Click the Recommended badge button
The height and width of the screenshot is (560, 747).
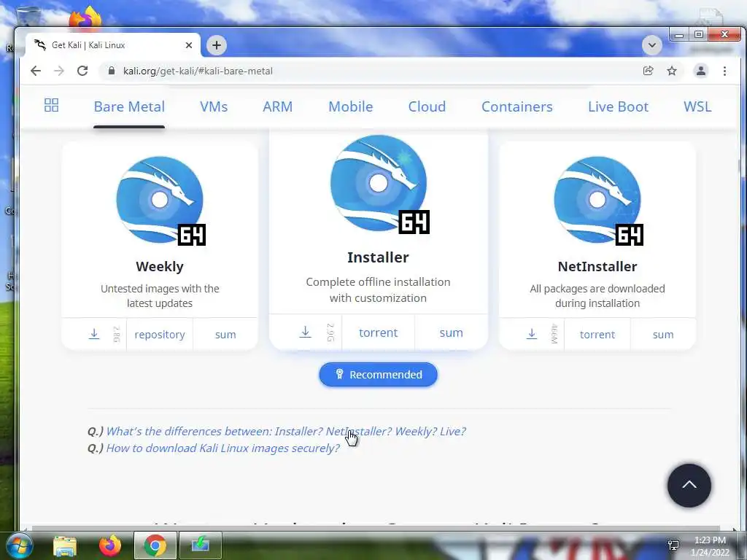[x=379, y=374]
